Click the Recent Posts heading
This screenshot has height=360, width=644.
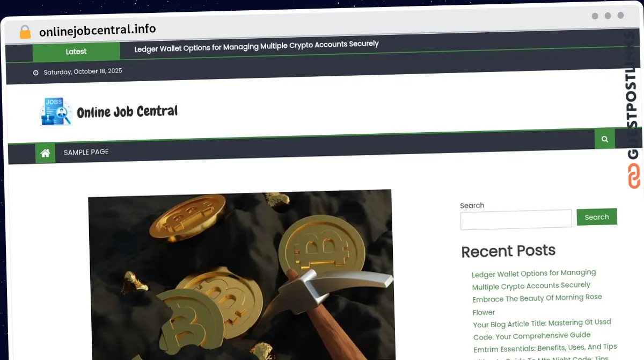[x=508, y=251]
